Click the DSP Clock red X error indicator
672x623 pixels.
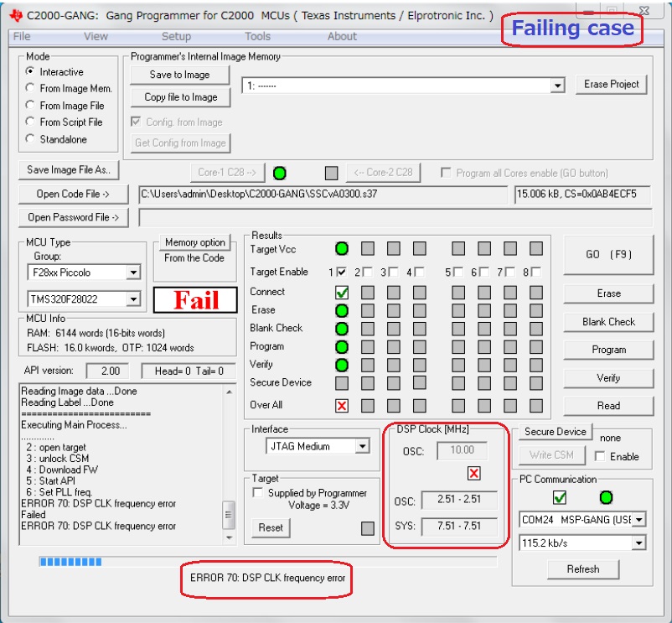473,474
